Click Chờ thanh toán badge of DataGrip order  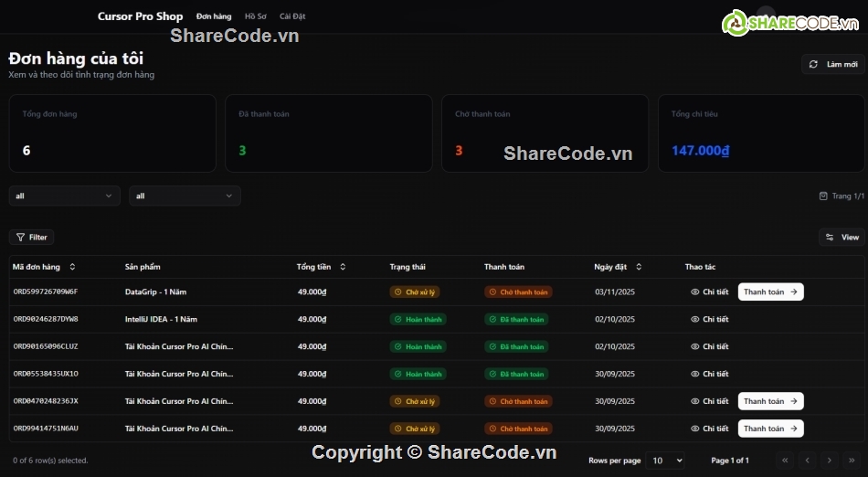(x=518, y=291)
